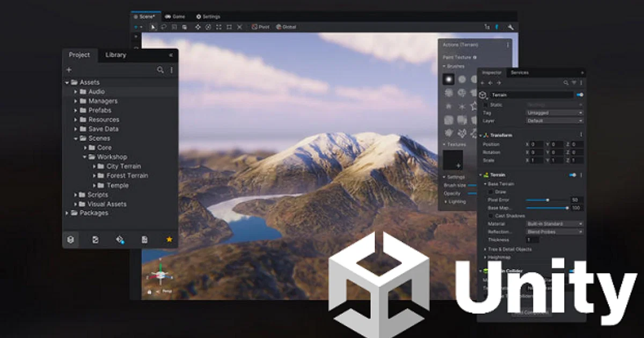
Task: Click the Terrain game object icon
Action: click(x=482, y=95)
